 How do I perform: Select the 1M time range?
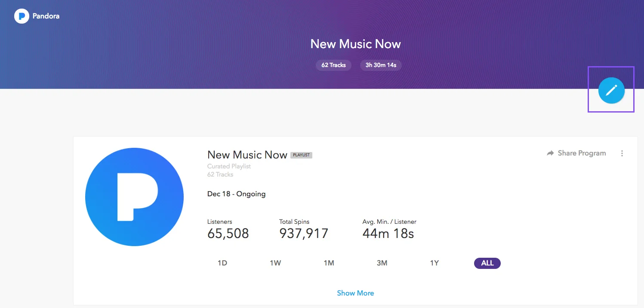[x=329, y=263]
